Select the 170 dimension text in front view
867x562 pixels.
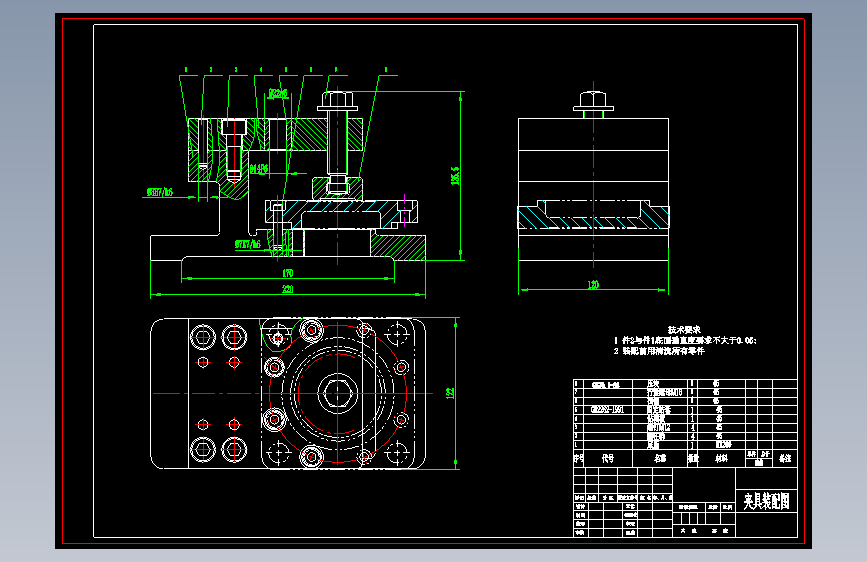(x=288, y=273)
